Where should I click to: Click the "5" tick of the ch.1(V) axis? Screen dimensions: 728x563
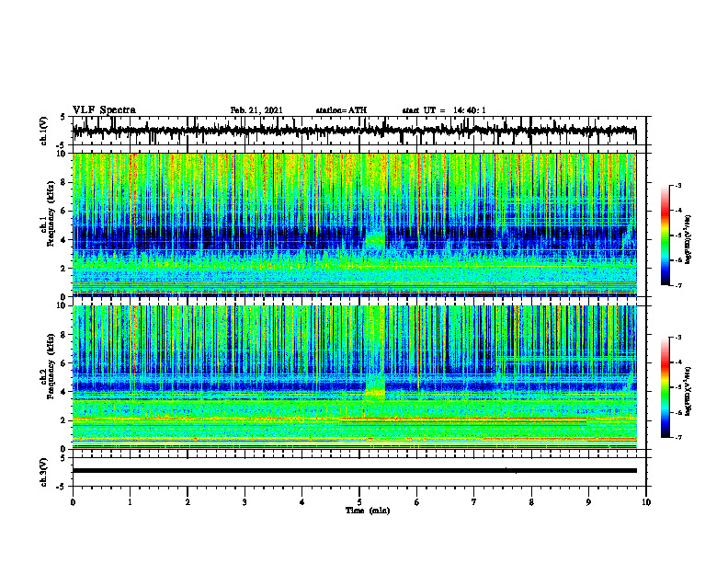click(x=63, y=118)
